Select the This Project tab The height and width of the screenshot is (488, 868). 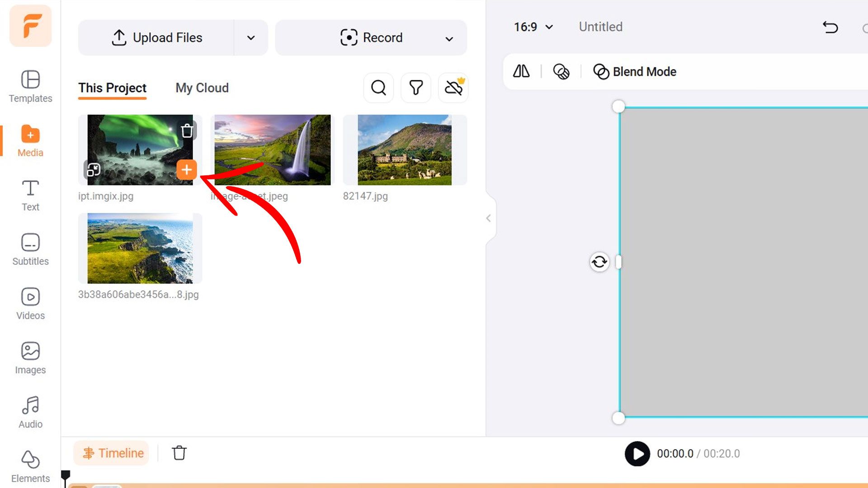[112, 88]
